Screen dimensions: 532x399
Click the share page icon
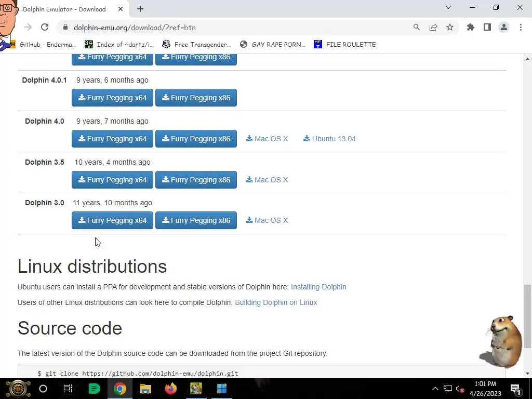tap(433, 28)
